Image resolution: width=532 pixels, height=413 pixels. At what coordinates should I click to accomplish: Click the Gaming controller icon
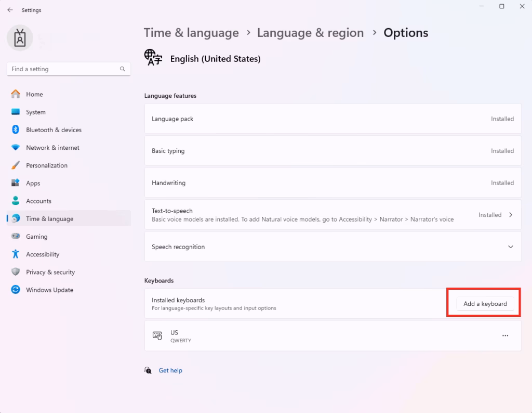coord(16,236)
